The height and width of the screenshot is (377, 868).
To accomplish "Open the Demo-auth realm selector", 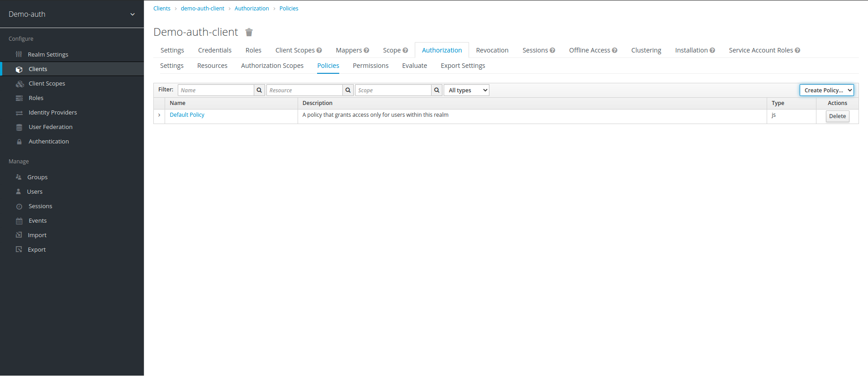I will pos(72,14).
